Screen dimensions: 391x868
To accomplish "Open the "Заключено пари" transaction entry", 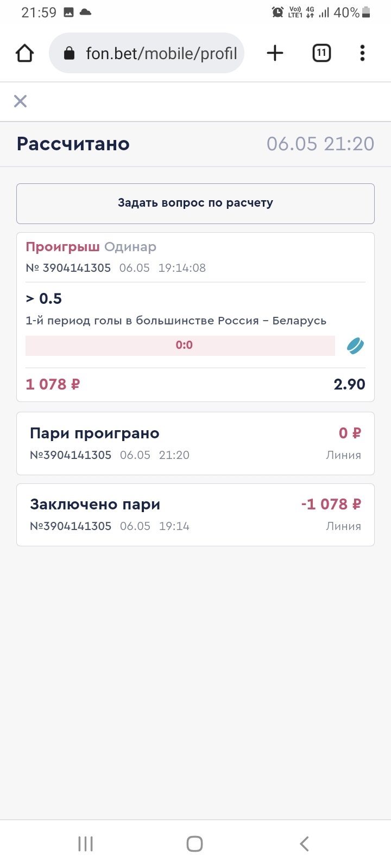I will pos(195,514).
